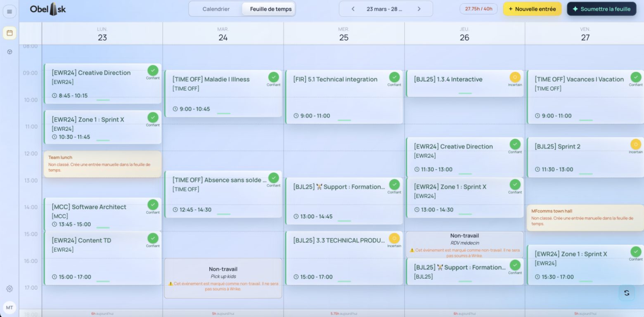Click the 27.75h / 40h progress indicator

[478, 9]
